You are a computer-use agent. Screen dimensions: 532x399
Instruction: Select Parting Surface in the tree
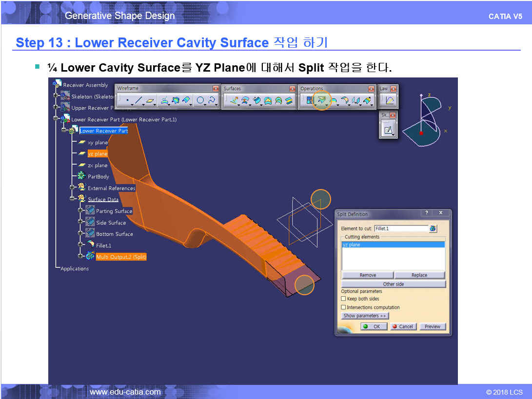tap(114, 211)
